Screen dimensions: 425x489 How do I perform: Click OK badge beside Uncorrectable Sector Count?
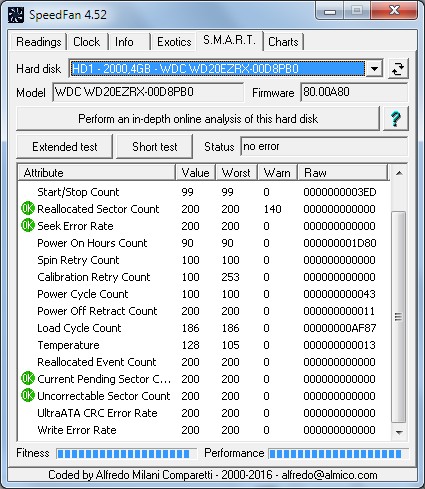pyautogui.click(x=28, y=396)
